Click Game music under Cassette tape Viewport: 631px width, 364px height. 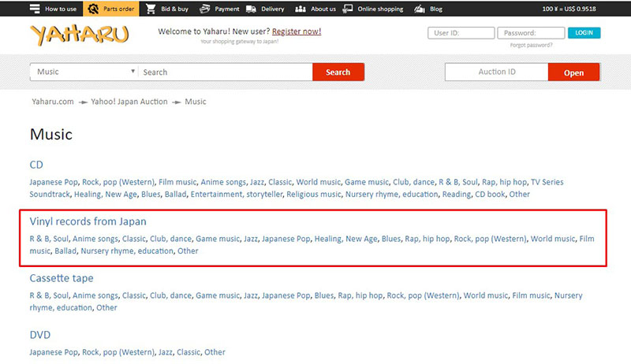click(218, 295)
